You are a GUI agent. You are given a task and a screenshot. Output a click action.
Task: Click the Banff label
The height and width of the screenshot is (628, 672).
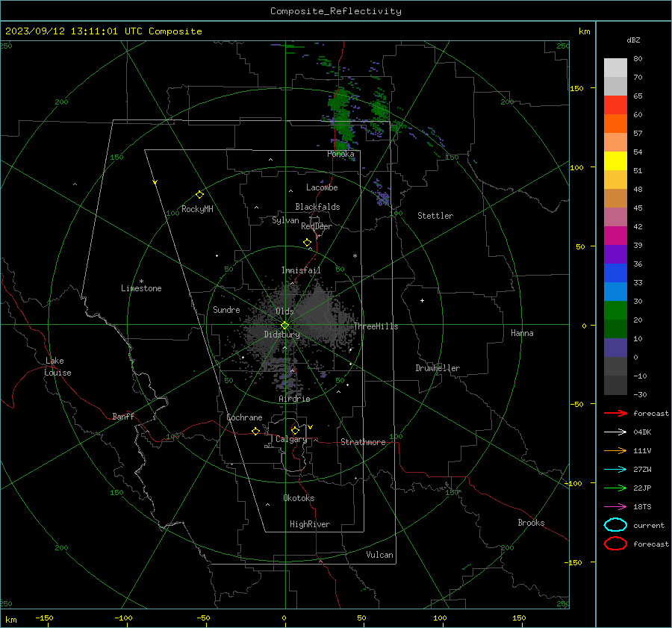pyautogui.click(x=123, y=416)
